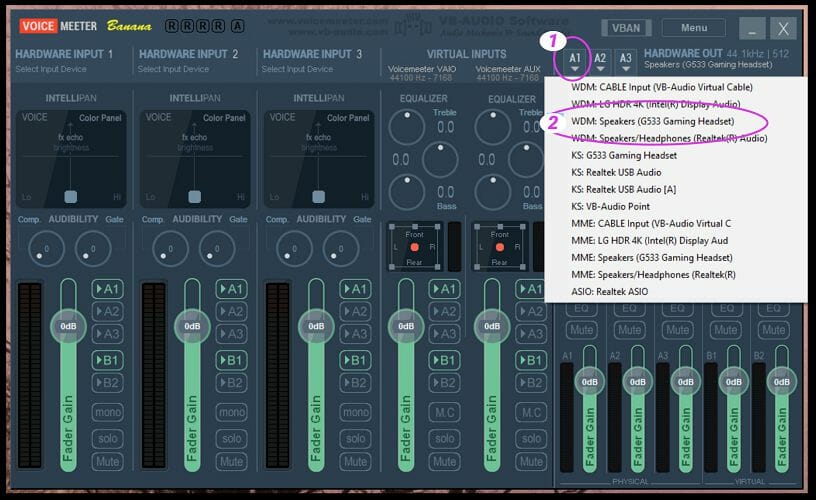
Task: Click Intellipan handle on Hardware Input 3
Action: (x=318, y=197)
